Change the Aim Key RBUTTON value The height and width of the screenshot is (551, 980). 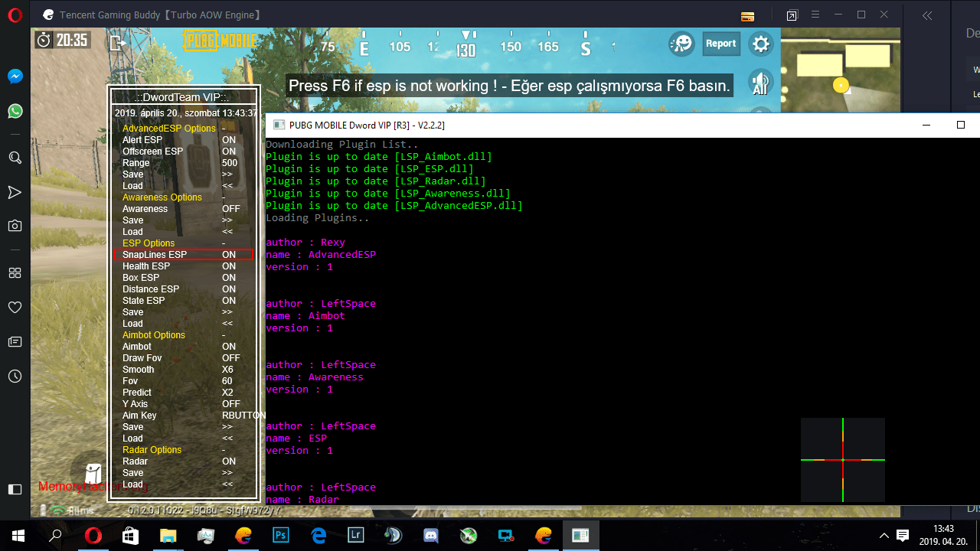tap(243, 416)
